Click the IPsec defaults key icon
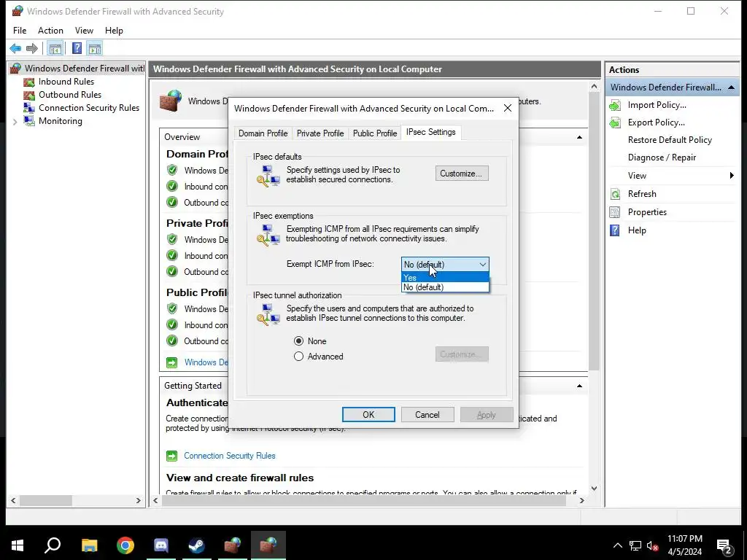This screenshot has height=560, width=747. (x=268, y=176)
